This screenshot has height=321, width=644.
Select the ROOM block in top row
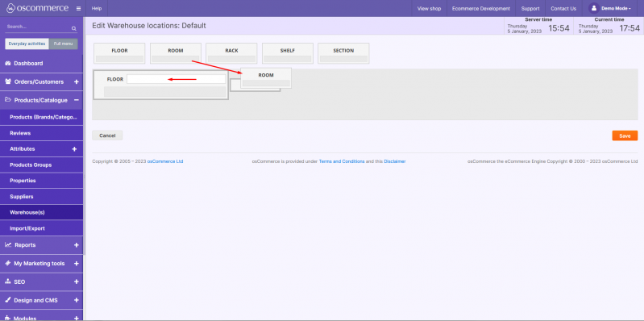[176, 53]
